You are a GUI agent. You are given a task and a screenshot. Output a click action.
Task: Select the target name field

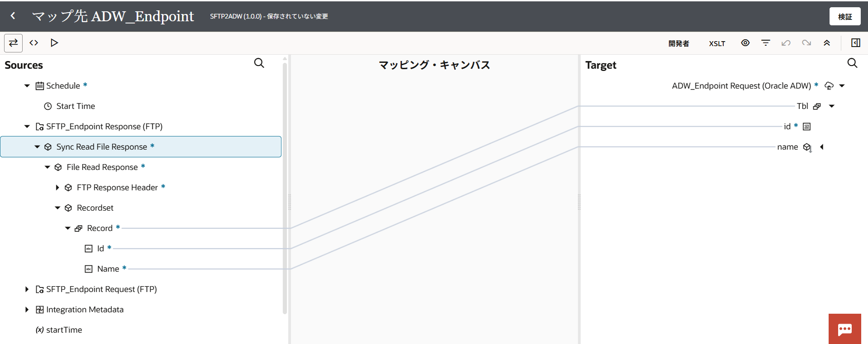(x=787, y=147)
